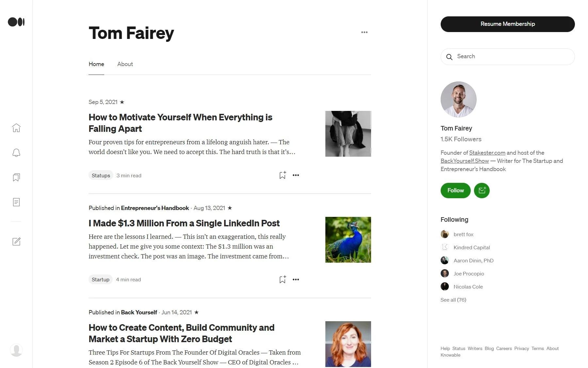Click '3 min read' label
The image size is (588, 368).
click(x=129, y=176)
